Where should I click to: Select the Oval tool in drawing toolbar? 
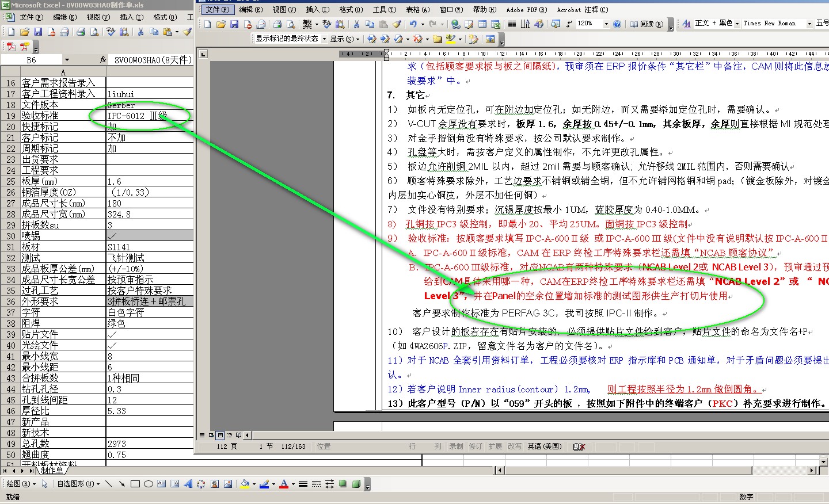[149, 484]
